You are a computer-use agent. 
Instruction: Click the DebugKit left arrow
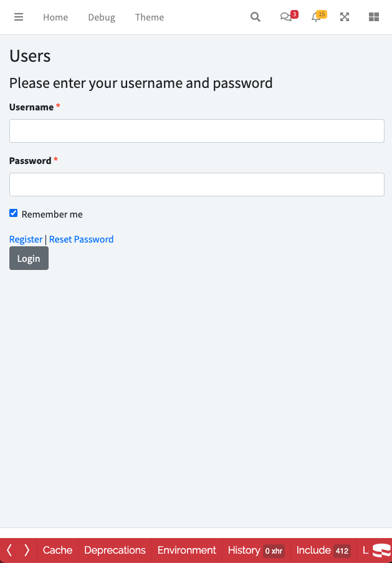pyautogui.click(x=9, y=550)
